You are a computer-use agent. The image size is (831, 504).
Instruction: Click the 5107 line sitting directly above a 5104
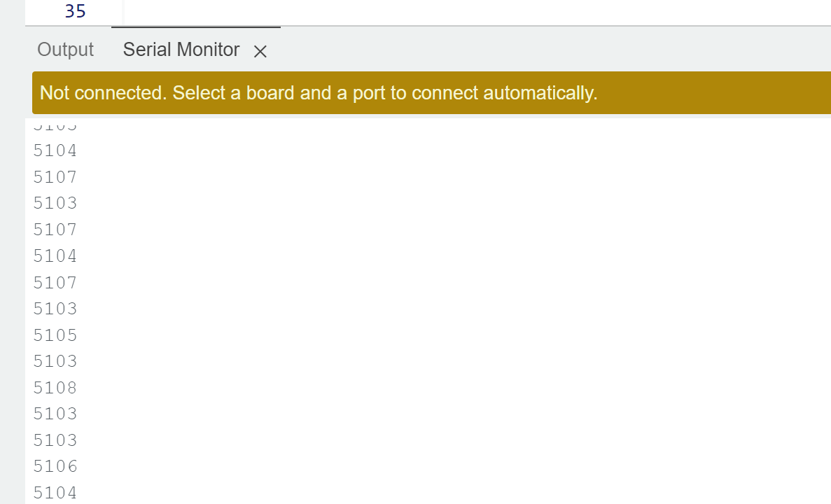[55, 230]
